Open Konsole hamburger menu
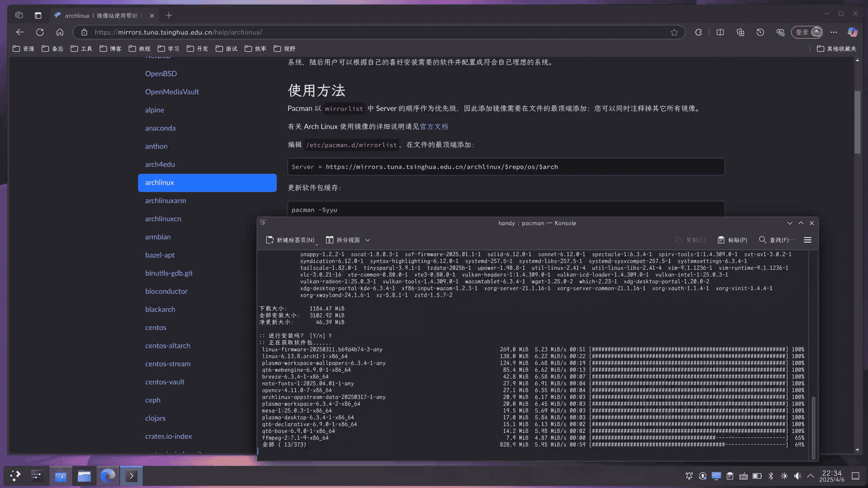 point(808,240)
